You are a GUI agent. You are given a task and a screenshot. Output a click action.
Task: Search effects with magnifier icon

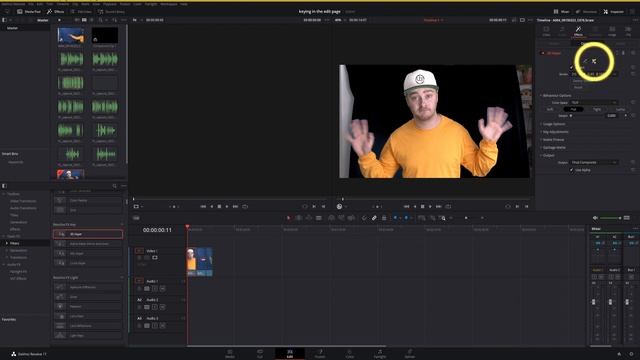(114, 186)
